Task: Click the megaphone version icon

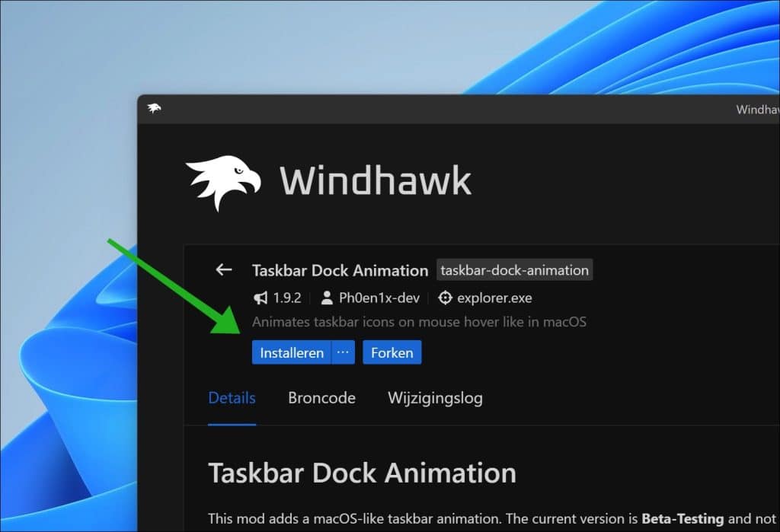Action: point(261,298)
